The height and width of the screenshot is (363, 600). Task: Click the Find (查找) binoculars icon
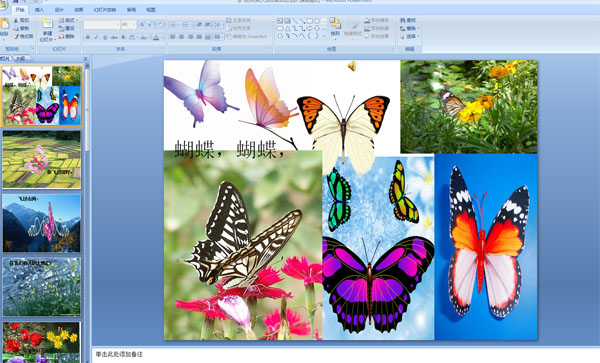[x=403, y=20]
